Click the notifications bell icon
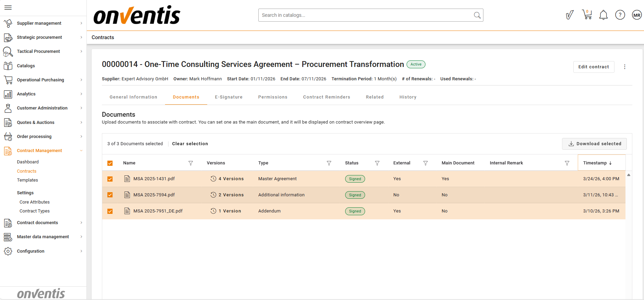644x300 pixels. pos(603,15)
